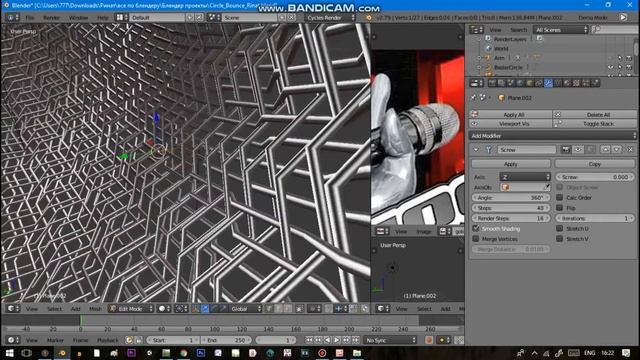640x360 pixels.
Task: Collapse the Screw modifier panel triangle
Action: pyautogui.click(x=476, y=150)
